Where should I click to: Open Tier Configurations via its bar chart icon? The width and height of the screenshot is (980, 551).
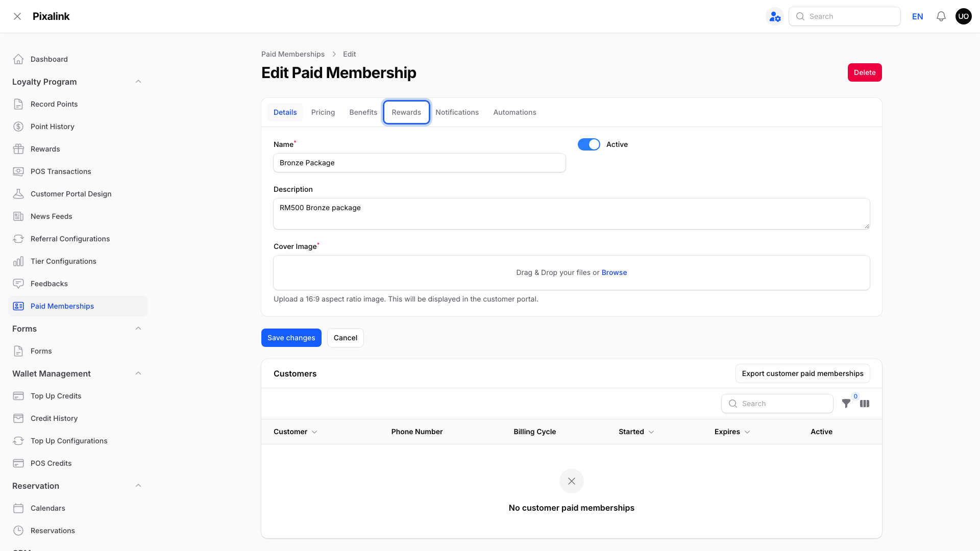pos(18,261)
